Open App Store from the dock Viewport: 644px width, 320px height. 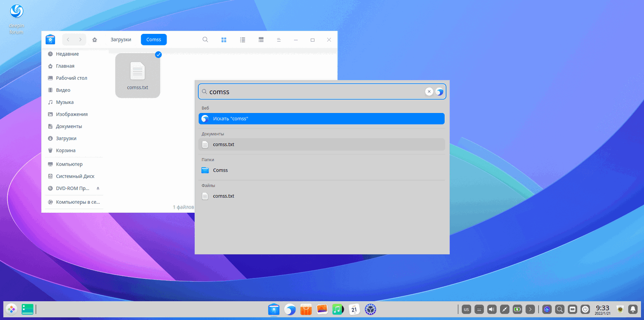point(306,309)
